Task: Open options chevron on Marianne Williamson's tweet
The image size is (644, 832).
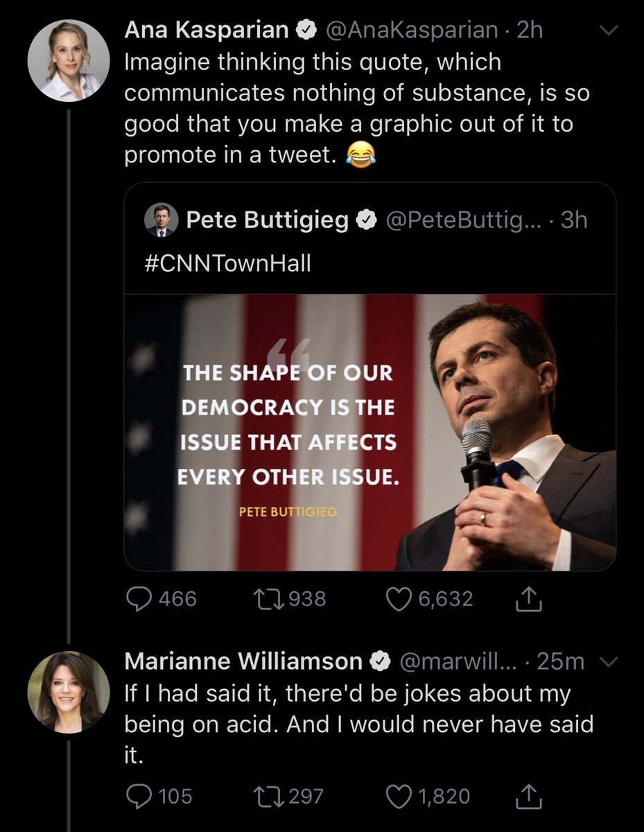Action: coord(607,663)
